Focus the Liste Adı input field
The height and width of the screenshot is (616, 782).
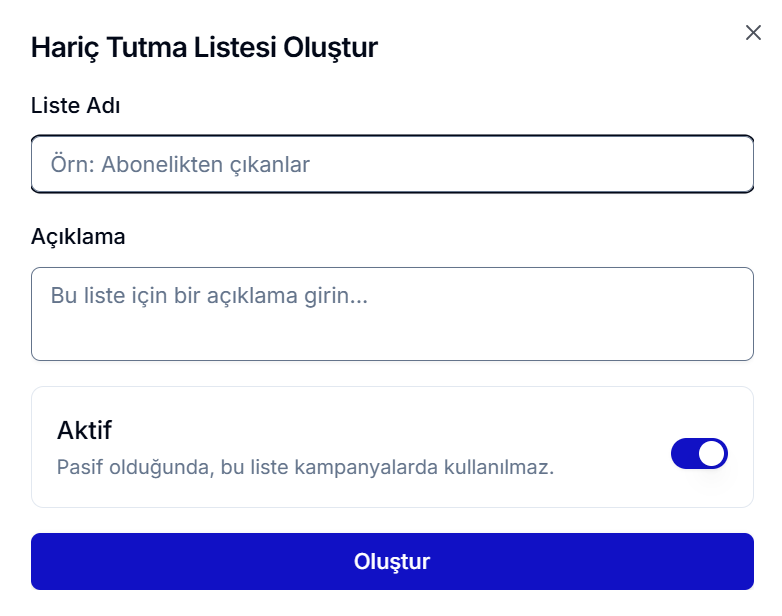392,164
